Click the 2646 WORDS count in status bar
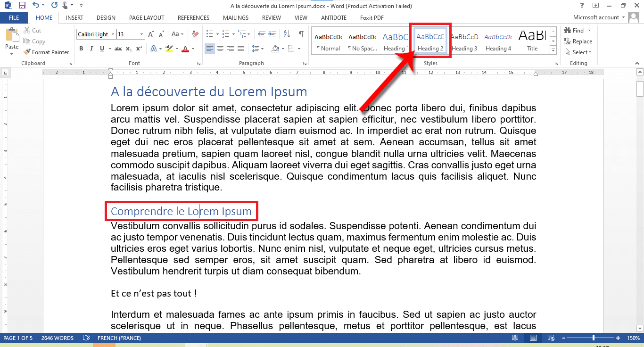 58,338
